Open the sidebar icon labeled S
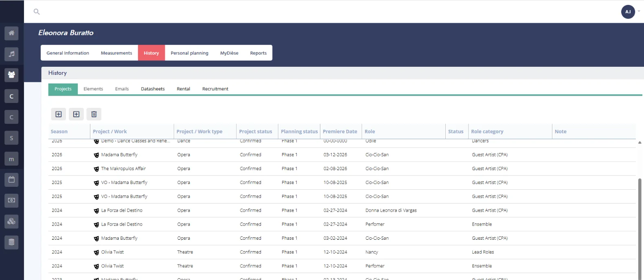The width and height of the screenshot is (644, 280). pyautogui.click(x=11, y=138)
